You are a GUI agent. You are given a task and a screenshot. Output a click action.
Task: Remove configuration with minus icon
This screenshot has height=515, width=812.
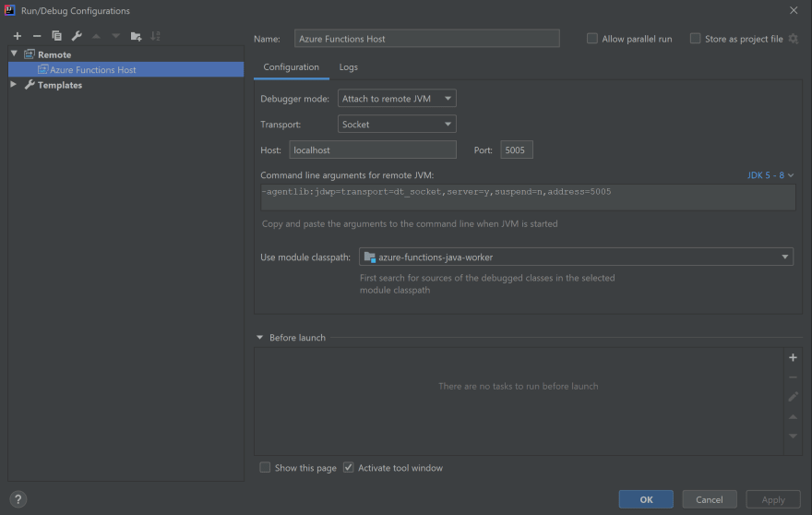[37, 36]
